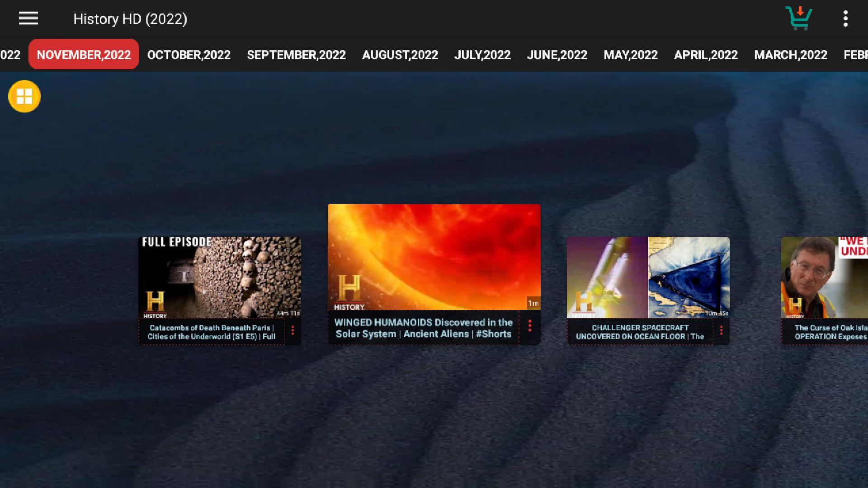
Task: Switch to the MAY,2022 tab
Action: [631, 55]
